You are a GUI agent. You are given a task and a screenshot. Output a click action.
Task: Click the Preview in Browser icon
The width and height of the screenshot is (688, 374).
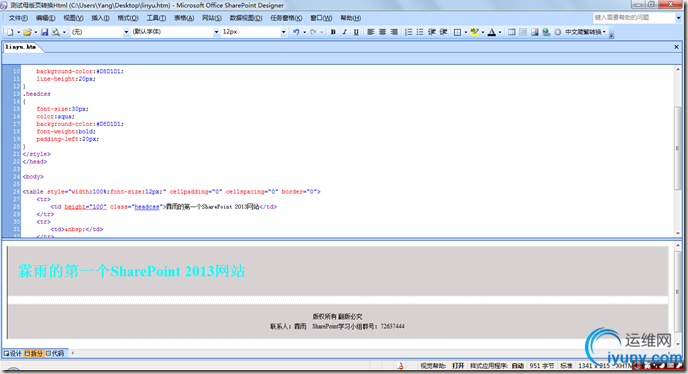(56, 32)
